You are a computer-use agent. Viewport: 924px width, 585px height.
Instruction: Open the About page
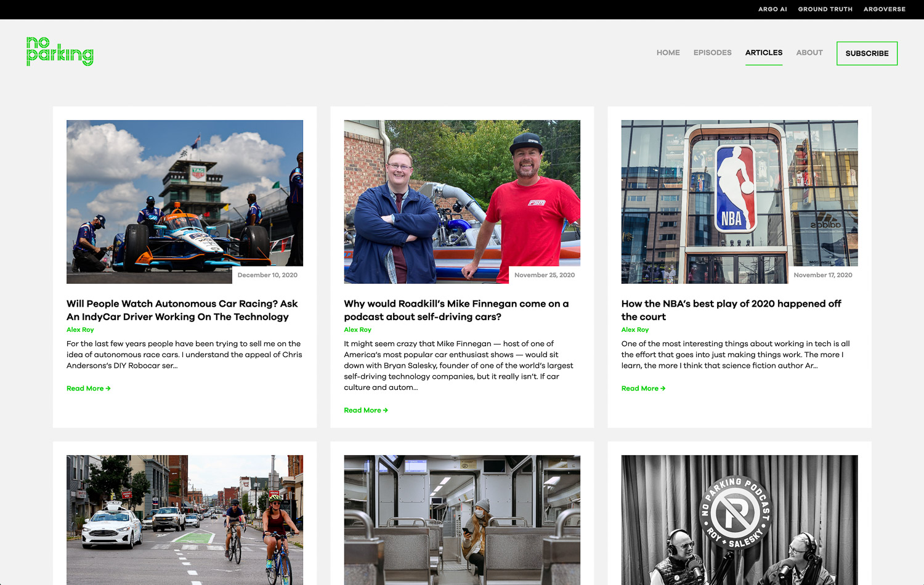(x=809, y=53)
